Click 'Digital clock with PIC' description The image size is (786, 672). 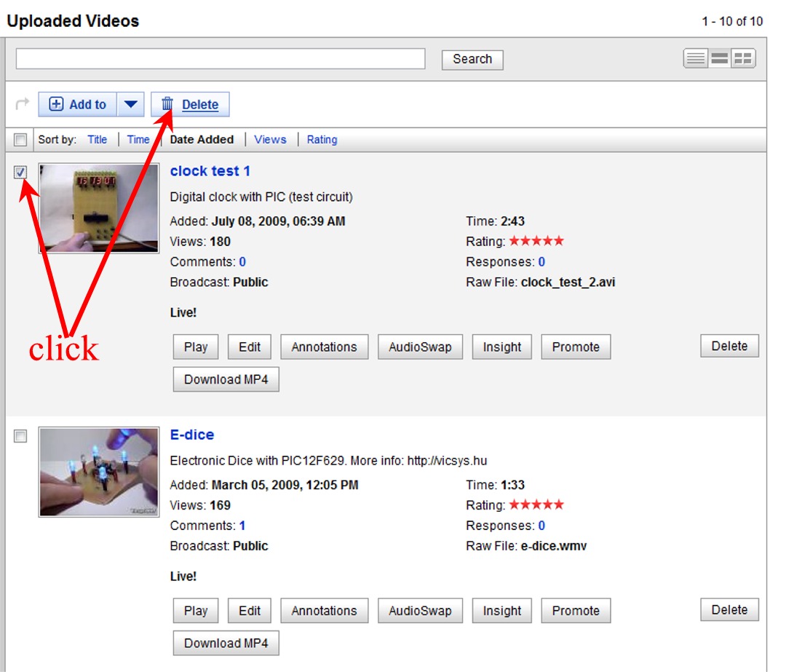tap(261, 197)
